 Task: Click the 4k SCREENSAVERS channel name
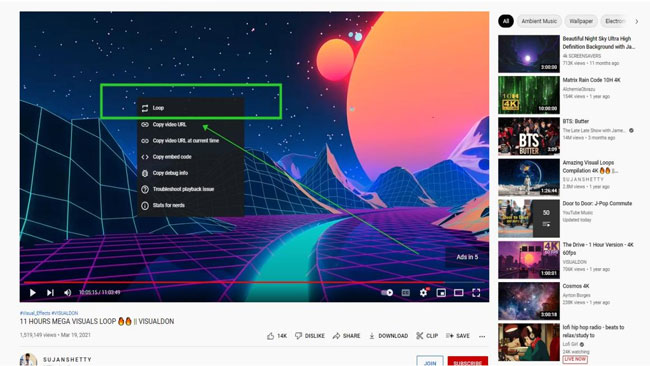pyautogui.click(x=582, y=56)
